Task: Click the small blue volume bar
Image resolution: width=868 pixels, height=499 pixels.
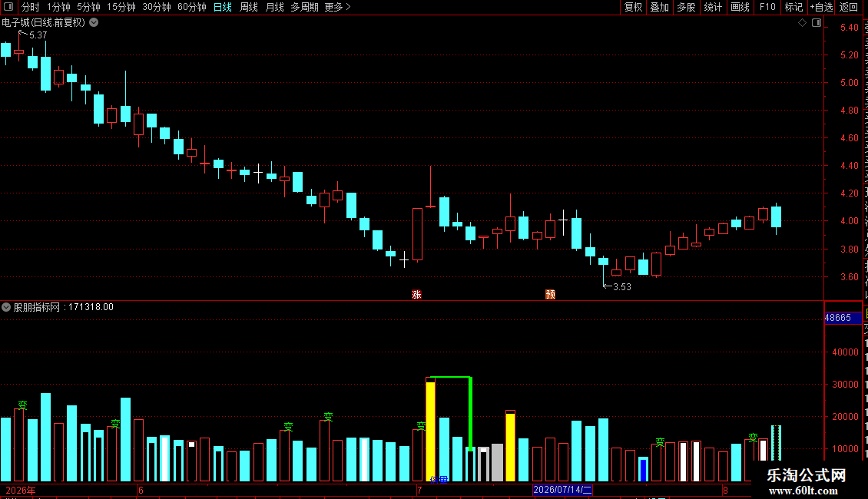Action: pos(643,469)
